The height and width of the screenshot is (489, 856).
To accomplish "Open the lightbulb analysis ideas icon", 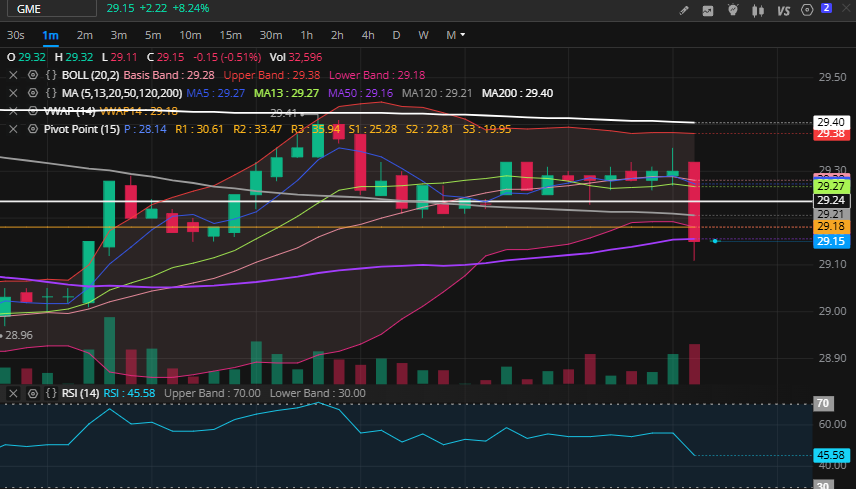I will click(x=733, y=10).
